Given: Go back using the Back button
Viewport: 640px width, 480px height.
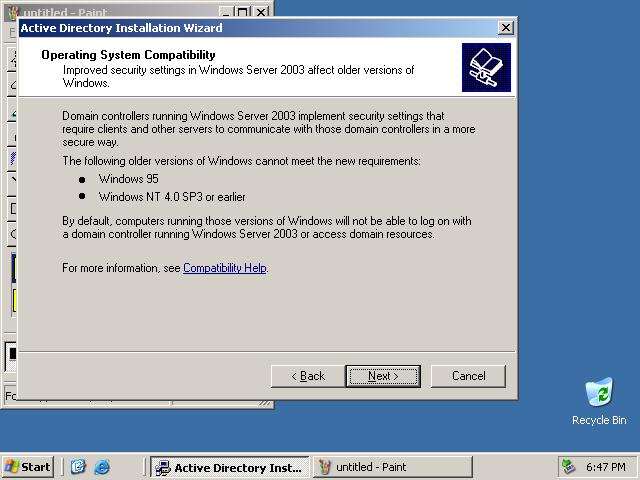Looking at the screenshot, I should pos(308,376).
